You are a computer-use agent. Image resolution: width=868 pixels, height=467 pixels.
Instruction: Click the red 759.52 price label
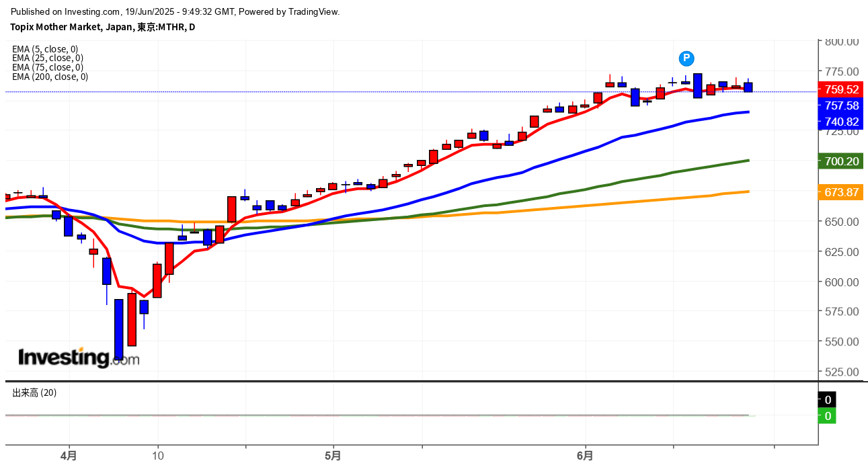840,89
